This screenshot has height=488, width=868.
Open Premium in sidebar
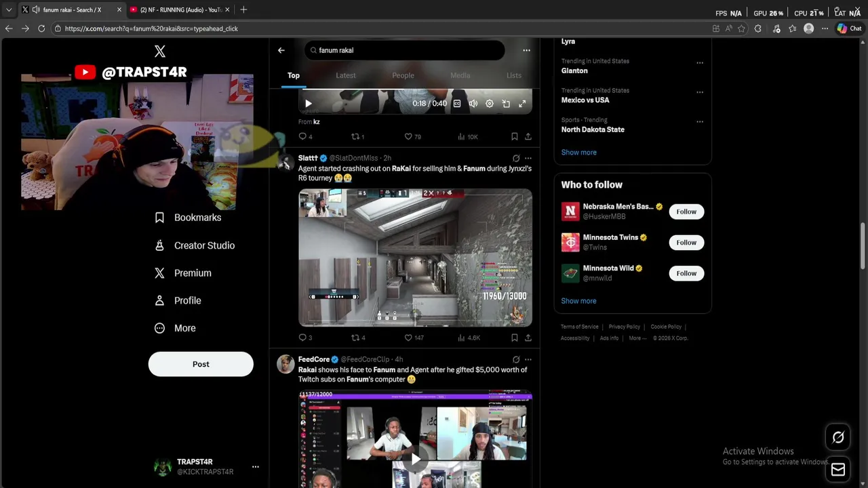pyautogui.click(x=183, y=273)
